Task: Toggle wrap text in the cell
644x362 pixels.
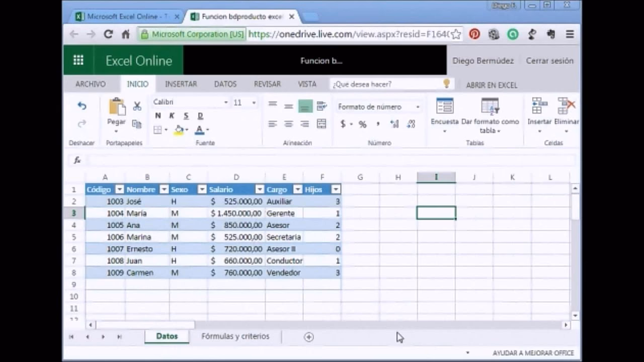Action: 321,106
